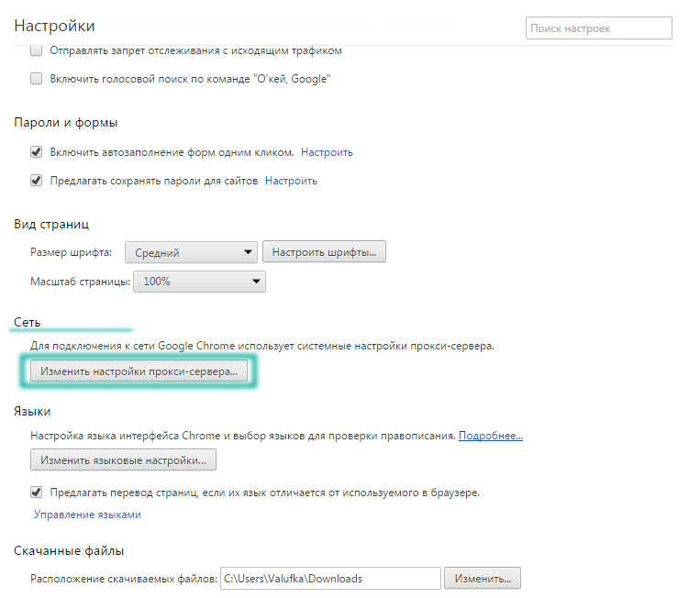Screen dimensions: 700x598
Task: Open autofill settings via Настроить link
Action: [x=327, y=152]
